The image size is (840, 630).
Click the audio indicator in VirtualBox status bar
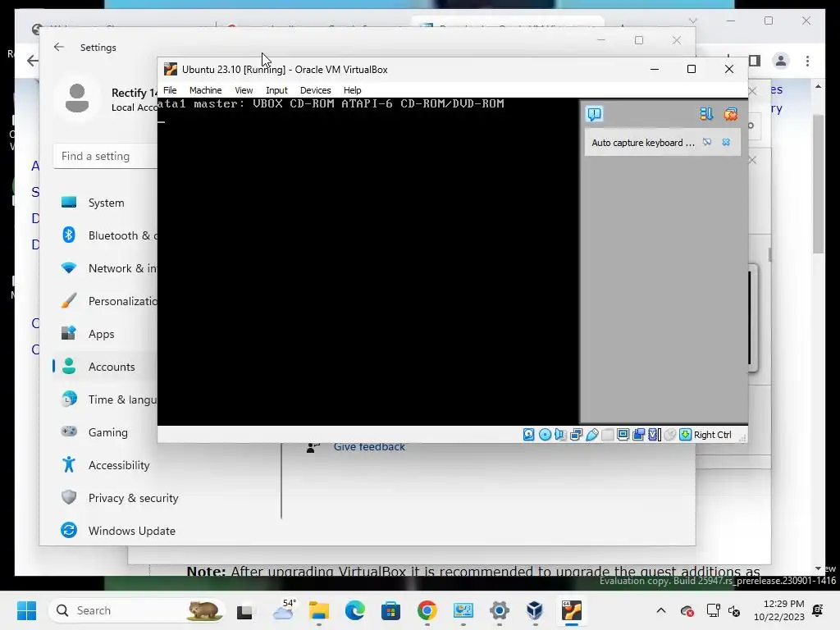pos(560,435)
